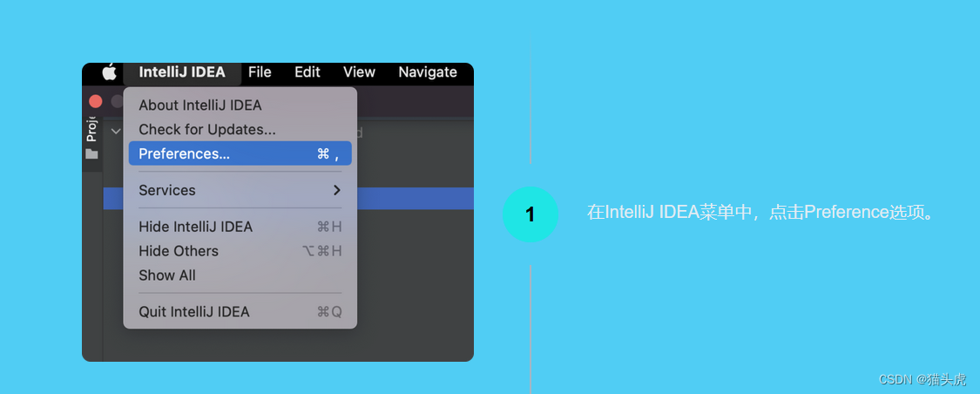
Task: Click the folder icon in left sidebar
Action: coord(91,153)
